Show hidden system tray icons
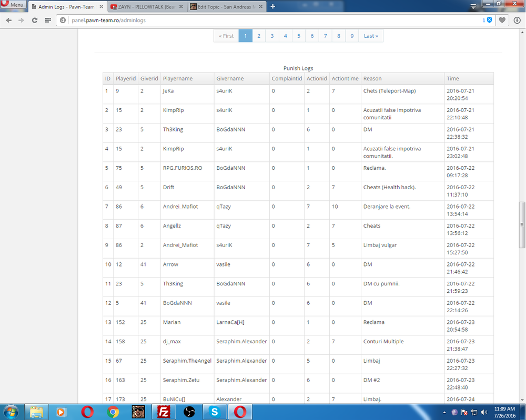Viewport: 526px width, 420px height. (444, 412)
